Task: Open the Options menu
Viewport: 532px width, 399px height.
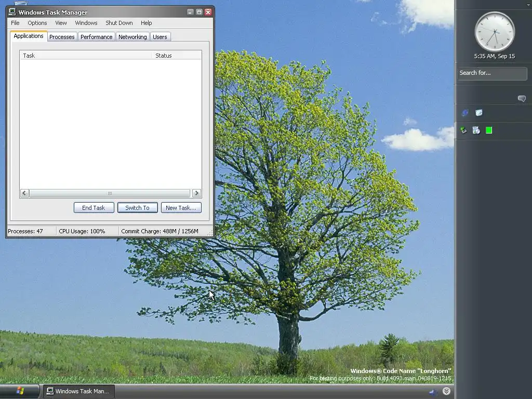Action: point(37,23)
